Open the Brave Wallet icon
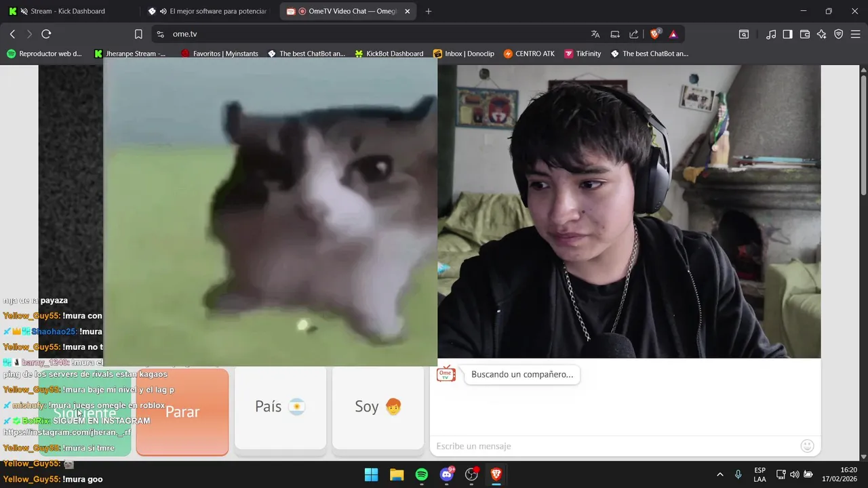Screen dimensions: 868x488 [x=805, y=34]
